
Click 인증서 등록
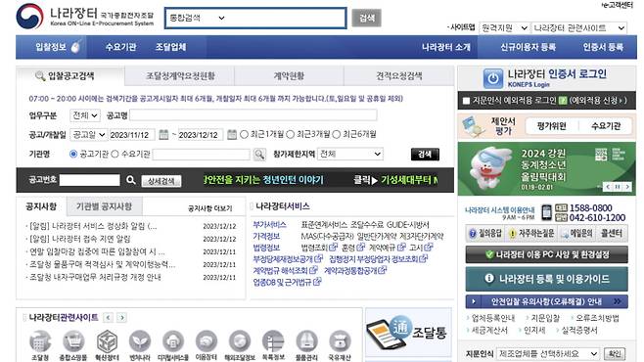pos(603,47)
